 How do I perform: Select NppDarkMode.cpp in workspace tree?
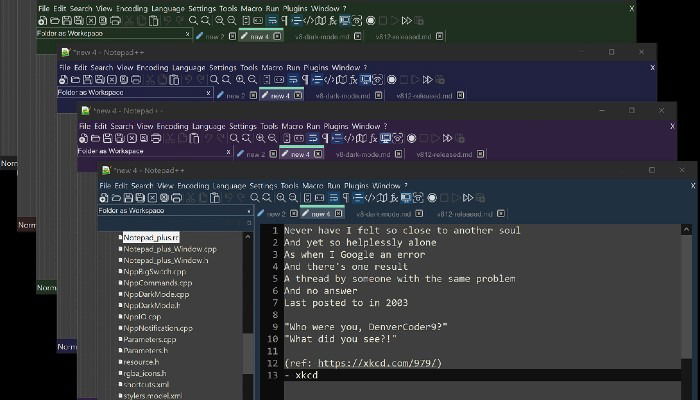pyautogui.click(x=156, y=294)
